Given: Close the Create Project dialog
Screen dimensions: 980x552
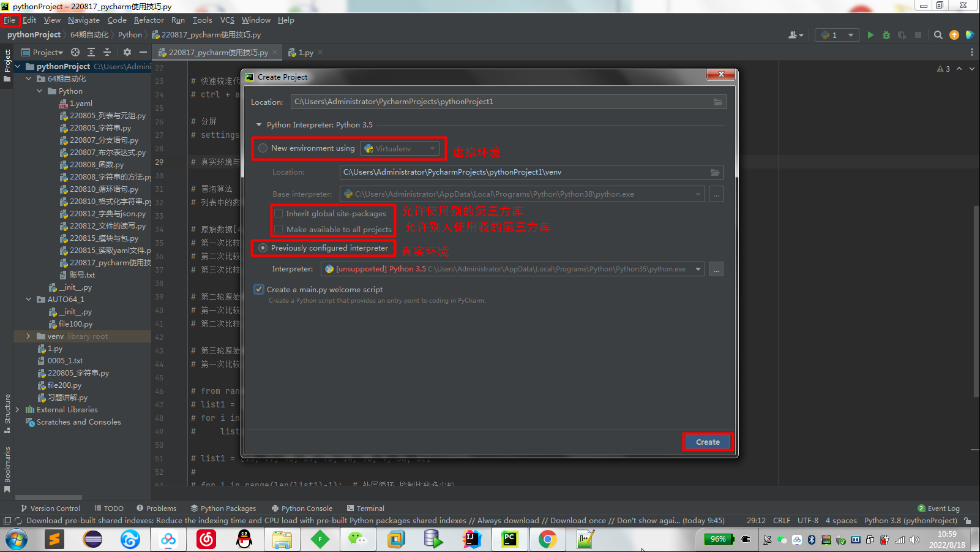Looking at the screenshot, I should (721, 74).
